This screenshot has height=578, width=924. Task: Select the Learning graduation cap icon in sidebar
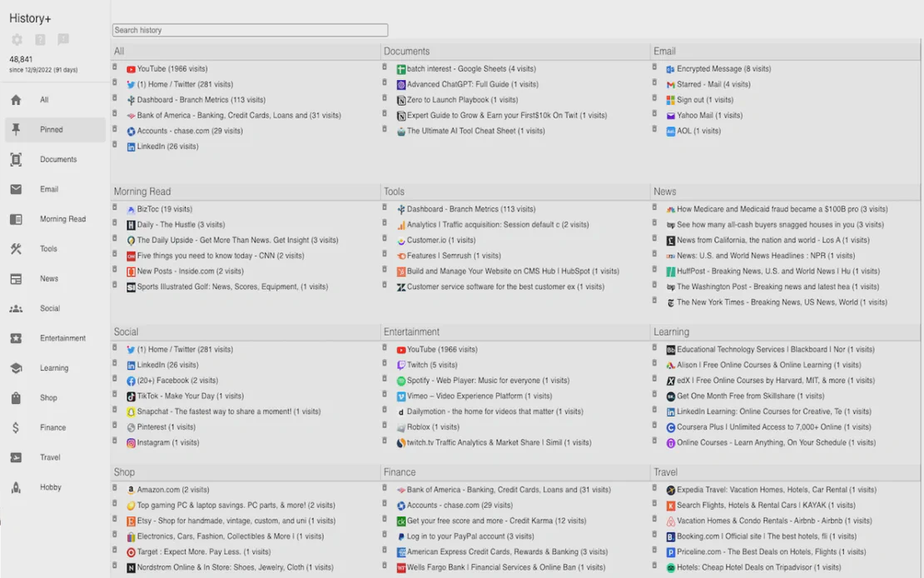(16, 368)
